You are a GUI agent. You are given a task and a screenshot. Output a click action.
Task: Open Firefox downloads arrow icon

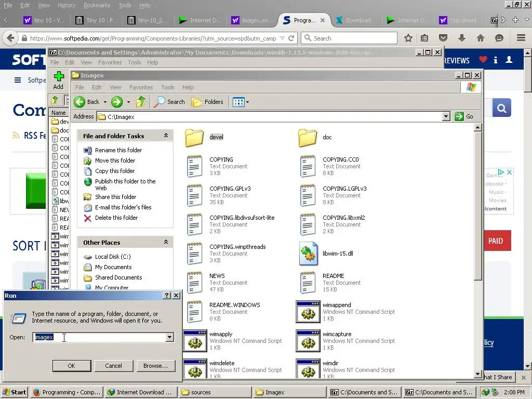click(461, 38)
